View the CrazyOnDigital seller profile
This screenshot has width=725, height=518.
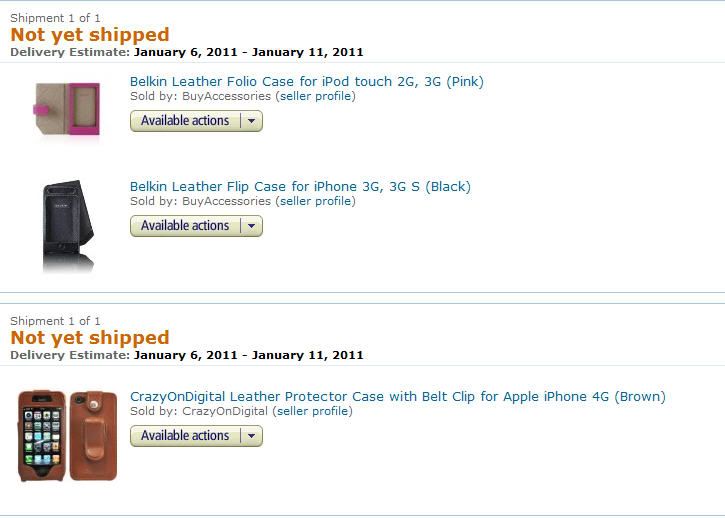click(314, 411)
